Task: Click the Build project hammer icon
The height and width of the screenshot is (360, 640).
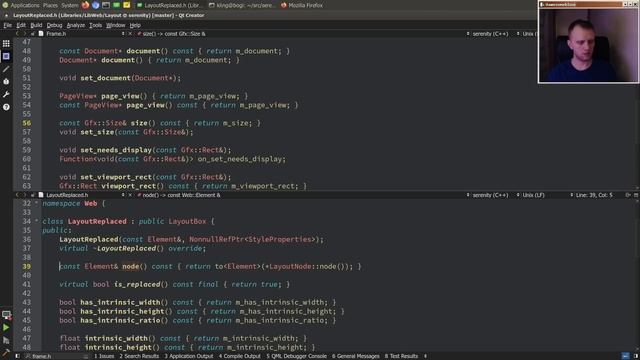Action: click(6, 352)
